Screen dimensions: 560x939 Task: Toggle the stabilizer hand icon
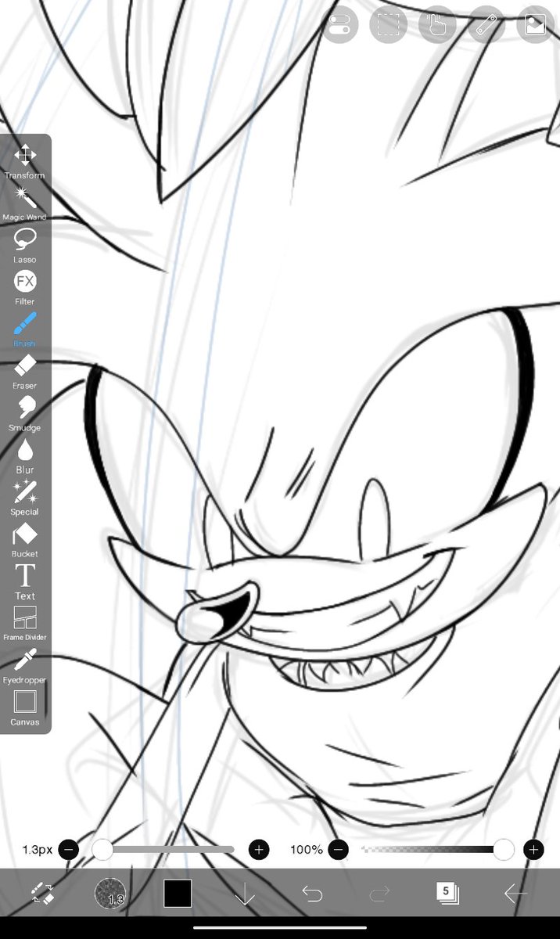click(x=437, y=25)
